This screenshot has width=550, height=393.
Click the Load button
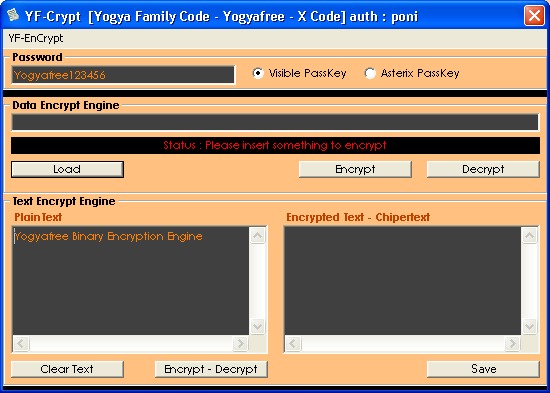67,169
